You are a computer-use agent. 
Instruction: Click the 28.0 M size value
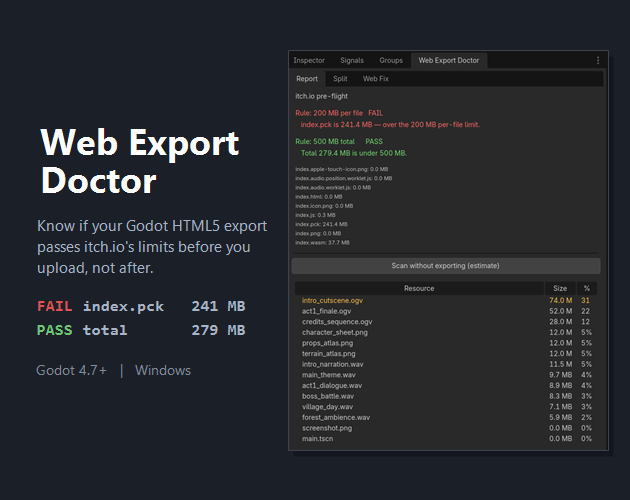pyautogui.click(x=560, y=322)
